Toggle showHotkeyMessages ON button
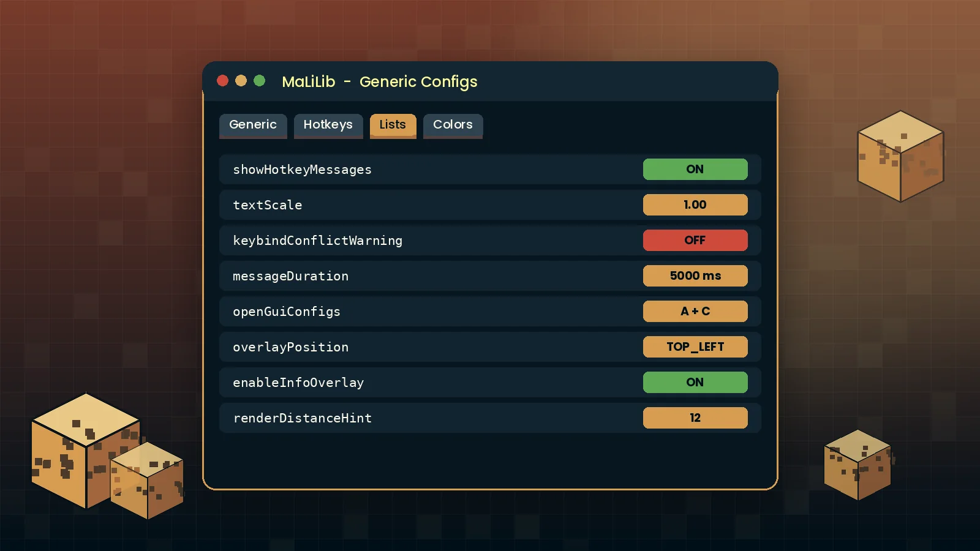Viewport: 980px width, 551px height. 695,170
